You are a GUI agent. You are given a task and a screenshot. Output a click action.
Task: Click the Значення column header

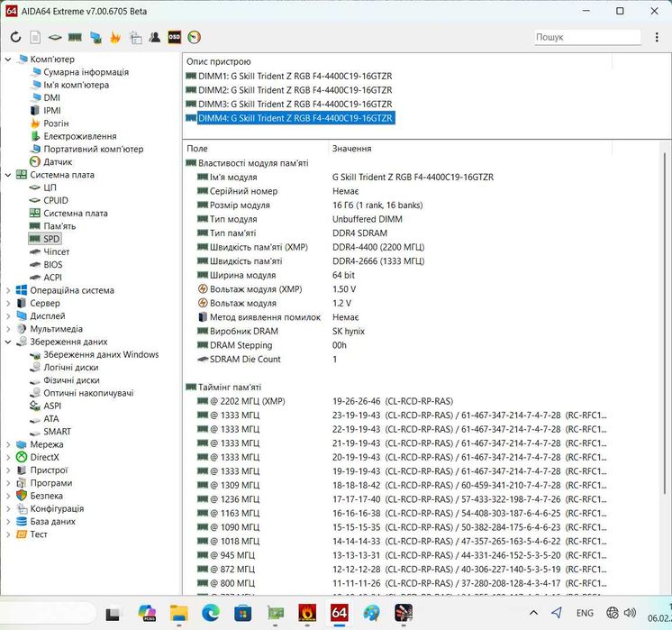click(x=351, y=149)
